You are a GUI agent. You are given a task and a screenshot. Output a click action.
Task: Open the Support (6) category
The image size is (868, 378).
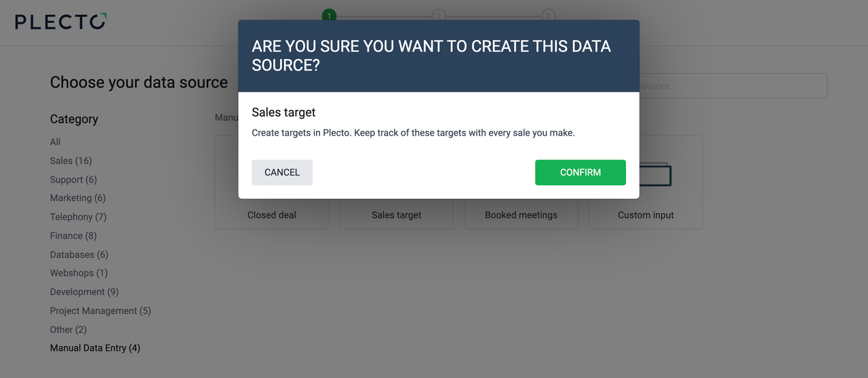tap(73, 180)
